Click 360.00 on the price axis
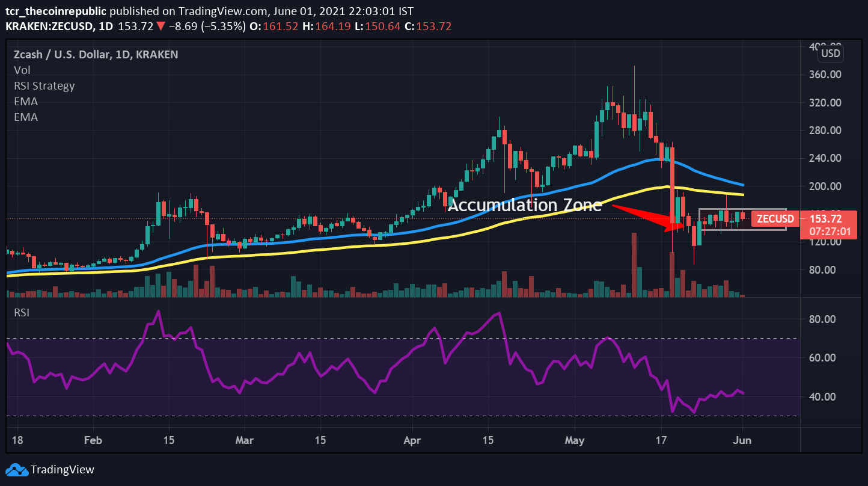The width and height of the screenshot is (868, 486). point(825,75)
